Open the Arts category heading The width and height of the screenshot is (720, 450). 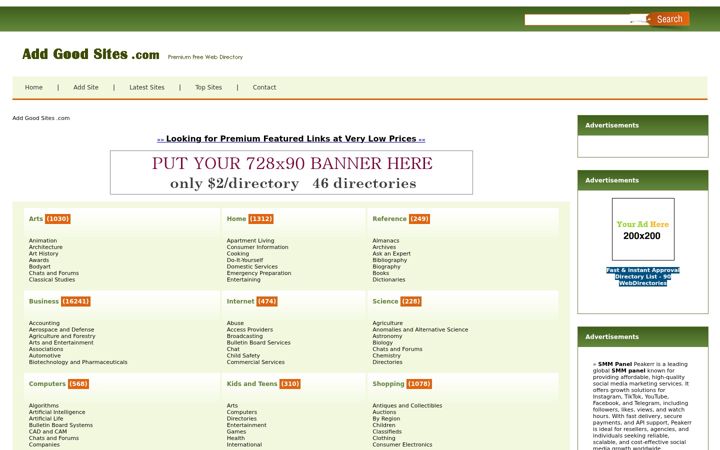pos(36,219)
